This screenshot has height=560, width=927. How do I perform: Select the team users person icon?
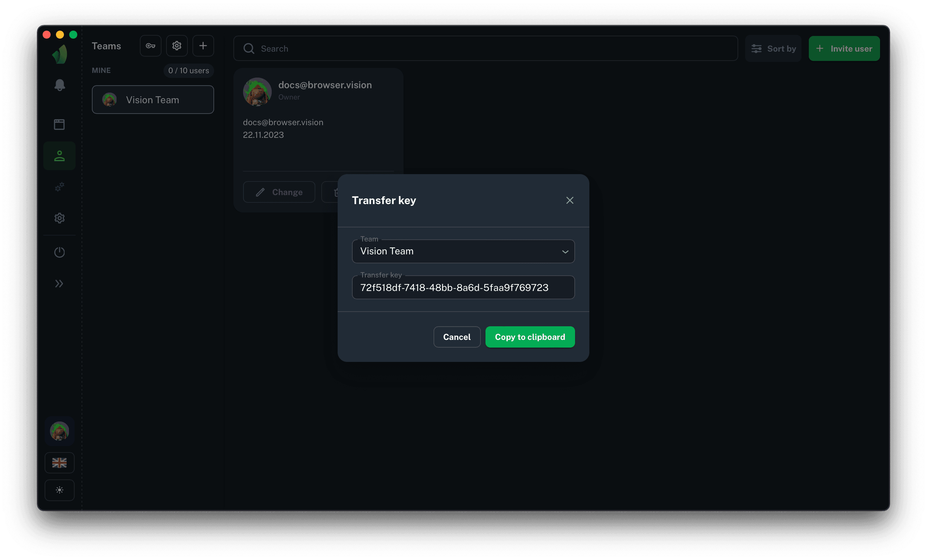[x=60, y=156]
